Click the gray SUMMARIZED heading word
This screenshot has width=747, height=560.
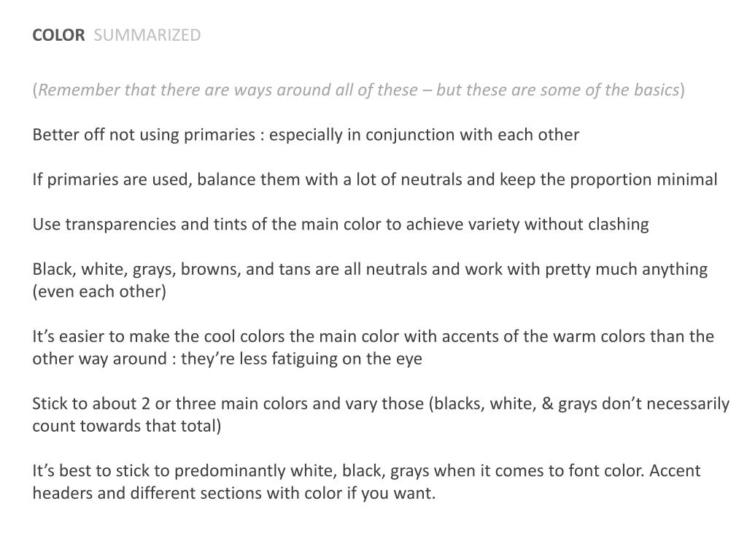(x=147, y=35)
